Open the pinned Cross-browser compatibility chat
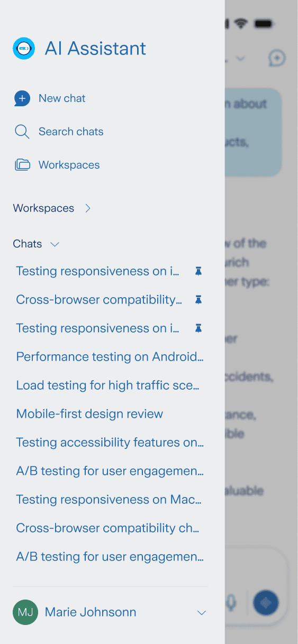The image size is (298, 644). tap(99, 300)
